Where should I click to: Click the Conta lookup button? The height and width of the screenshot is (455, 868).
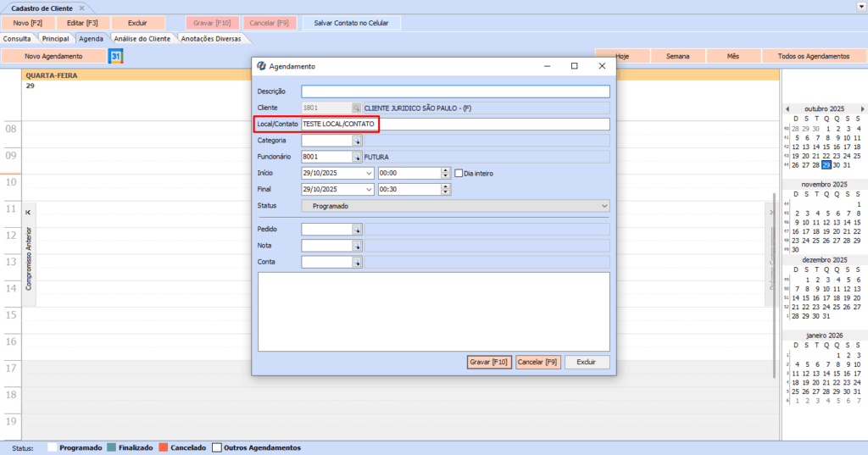[357, 262]
